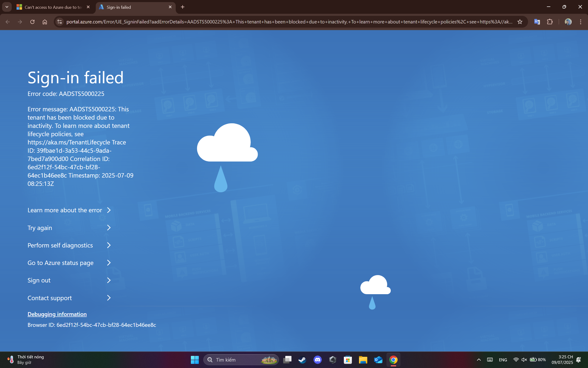Switch to the "Can't access to Azure" tab
The image size is (588, 368).
point(53,7)
